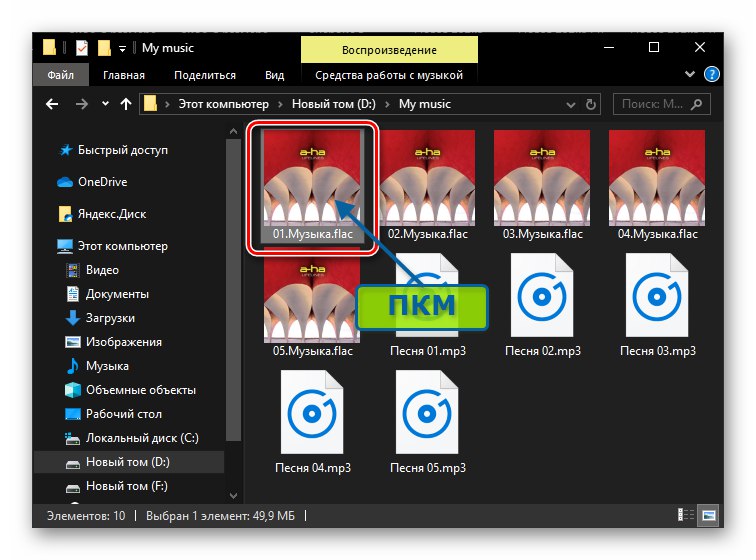Screen dimensions: 756x560
Task: Click the Музыка note icon in sidebar
Action: click(72, 366)
